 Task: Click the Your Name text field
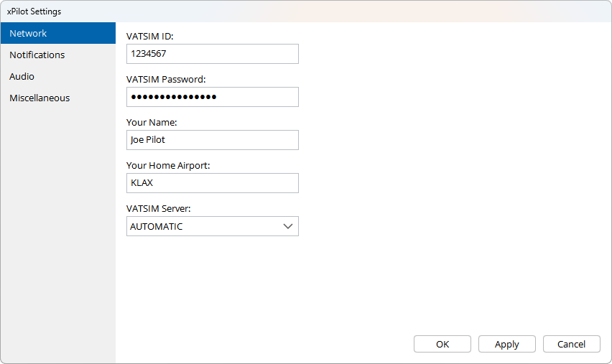[213, 140]
